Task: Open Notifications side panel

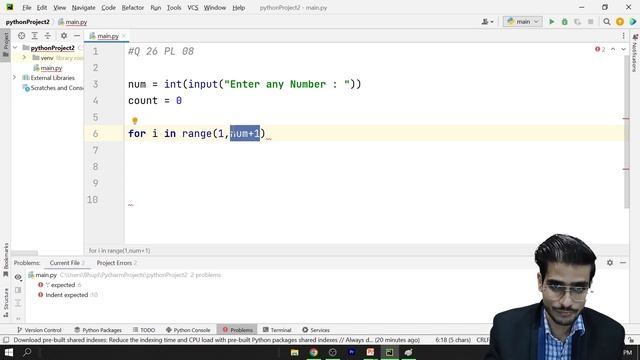Action: 635,53
